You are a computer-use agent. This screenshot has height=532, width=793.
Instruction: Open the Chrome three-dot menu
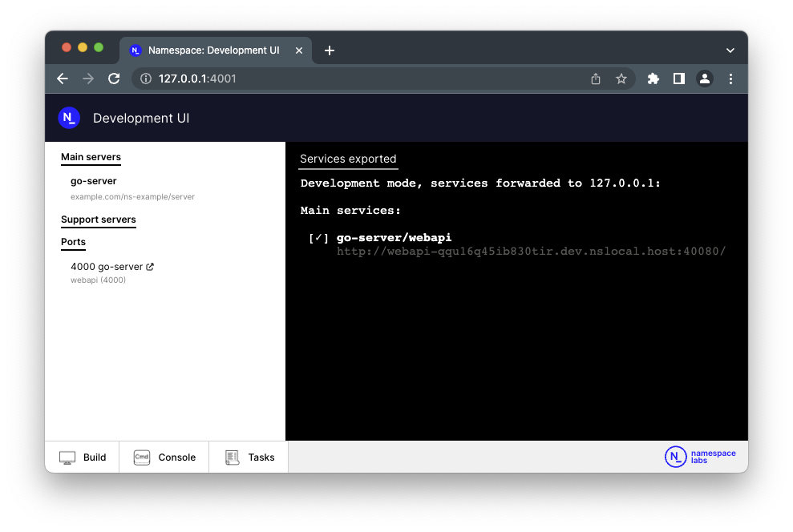[730, 79]
